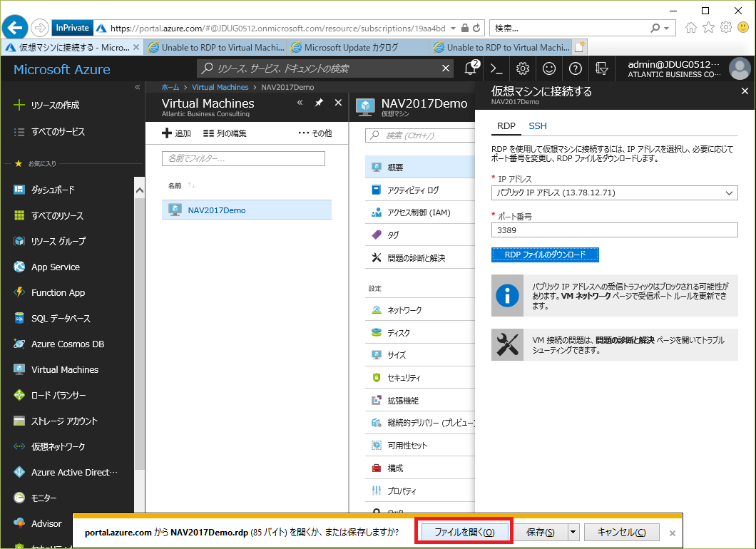Open the その他 more commands menu

(315, 133)
